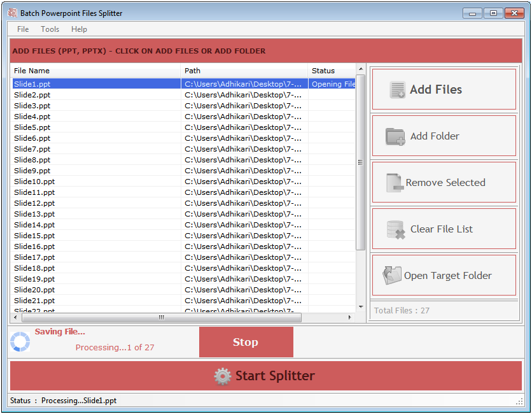
Task: Maximize the Batch Powerpoint Files Splitter window
Action: click(493, 13)
